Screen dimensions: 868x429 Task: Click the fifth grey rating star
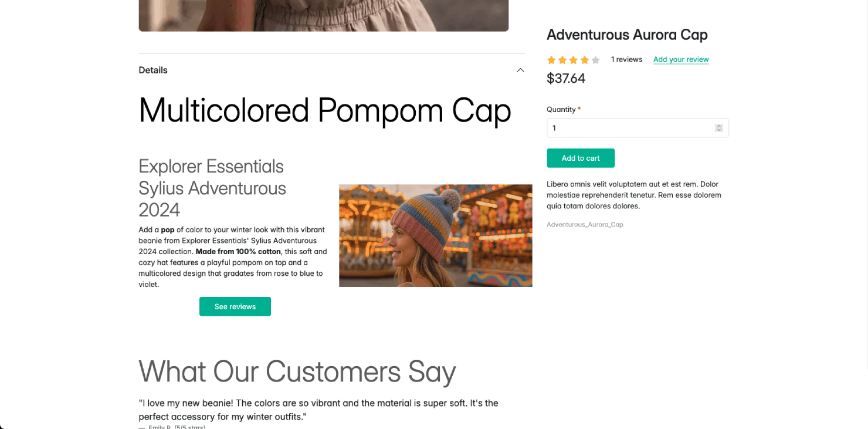point(596,60)
